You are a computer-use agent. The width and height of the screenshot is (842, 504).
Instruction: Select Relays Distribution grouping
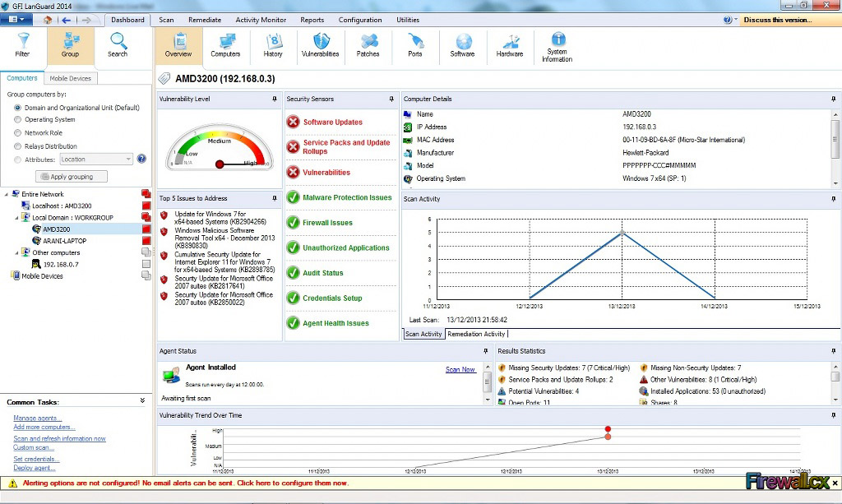pyautogui.click(x=18, y=146)
